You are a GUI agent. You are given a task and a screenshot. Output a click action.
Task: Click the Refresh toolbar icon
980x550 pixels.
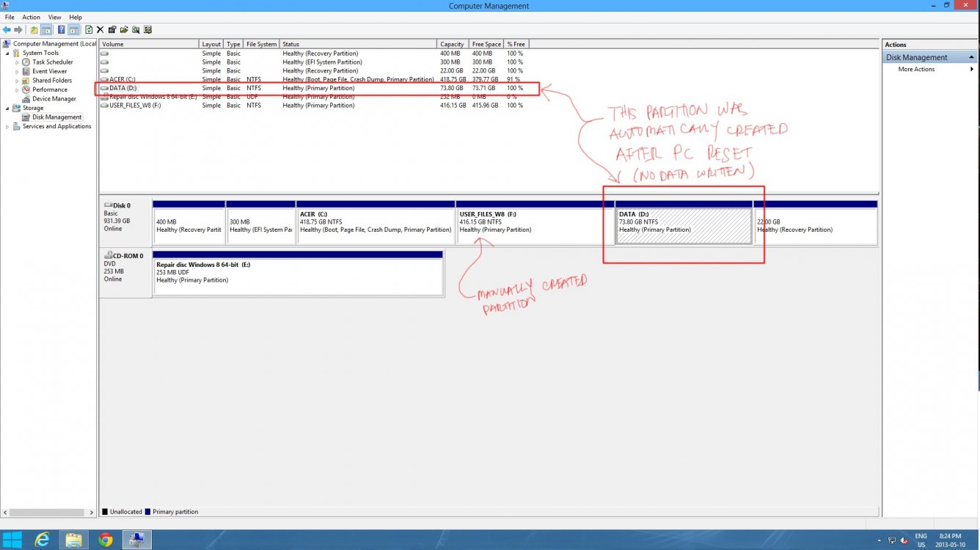tap(89, 30)
